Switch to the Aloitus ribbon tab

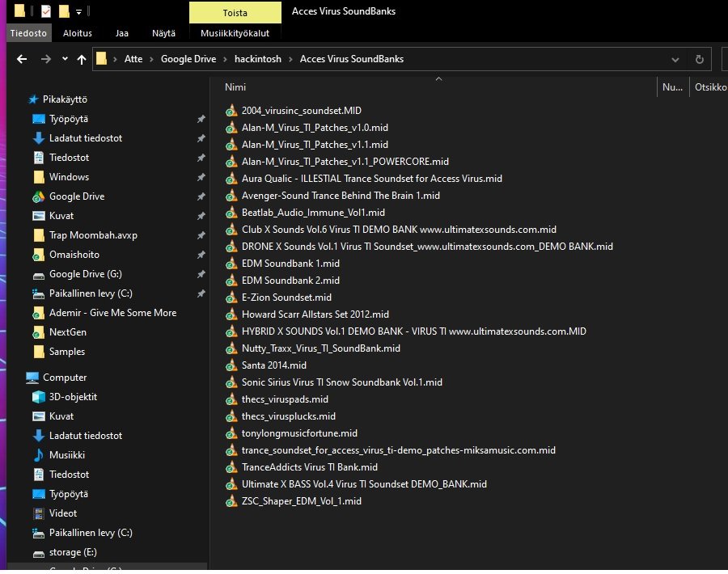78,33
